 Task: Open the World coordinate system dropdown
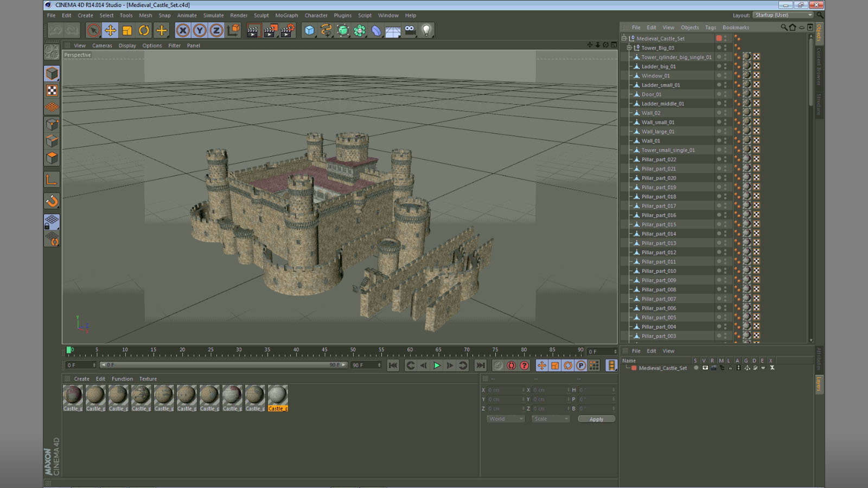[506, 419]
